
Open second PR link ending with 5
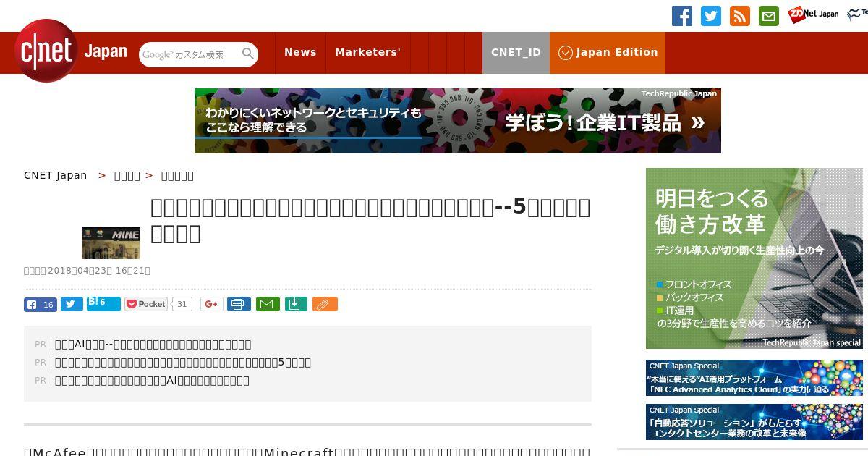(183, 363)
